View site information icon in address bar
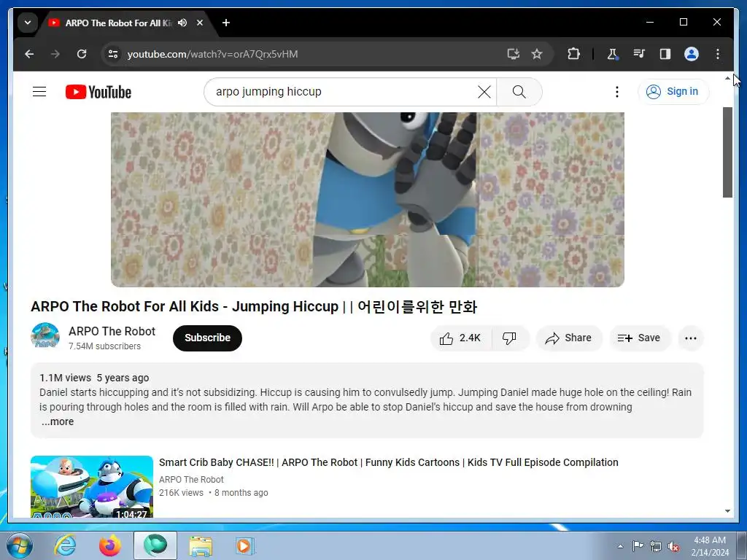Image resolution: width=747 pixels, height=560 pixels. (x=113, y=54)
